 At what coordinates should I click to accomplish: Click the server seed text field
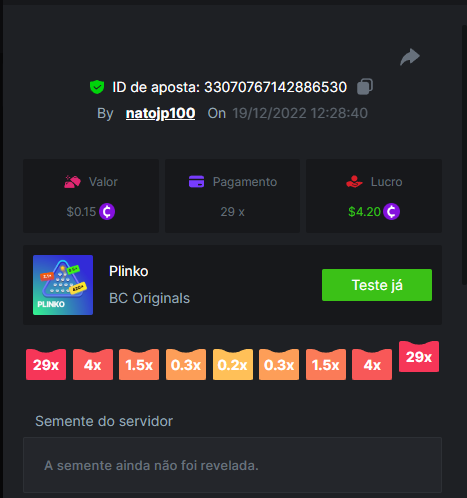pos(232,465)
